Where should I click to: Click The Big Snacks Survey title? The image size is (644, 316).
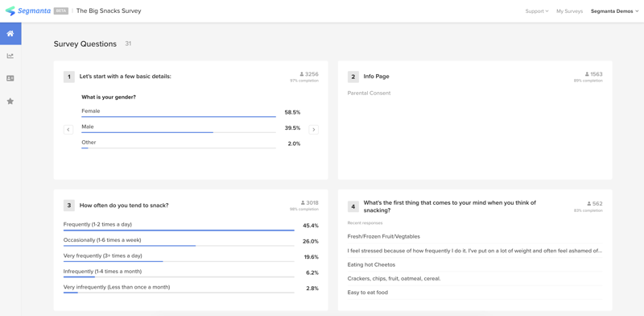pyautogui.click(x=109, y=11)
